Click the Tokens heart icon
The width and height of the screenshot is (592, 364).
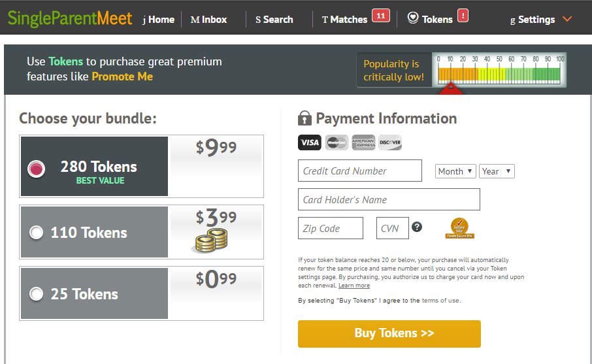coord(413,18)
